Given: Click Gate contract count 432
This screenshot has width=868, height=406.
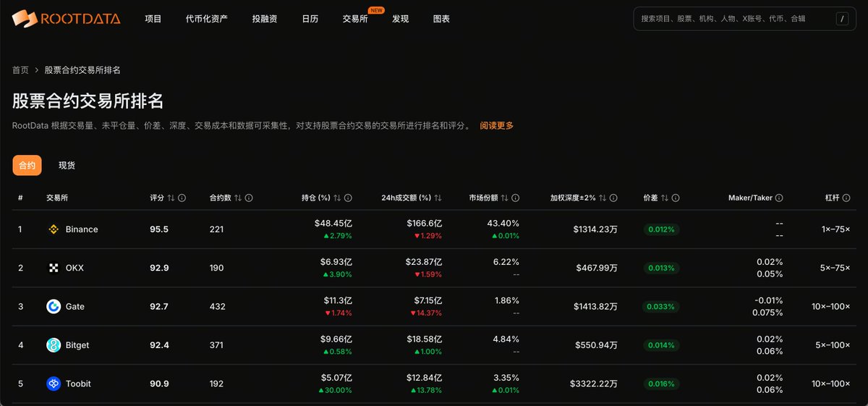Looking at the screenshot, I should pyautogui.click(x=217, y=307).
